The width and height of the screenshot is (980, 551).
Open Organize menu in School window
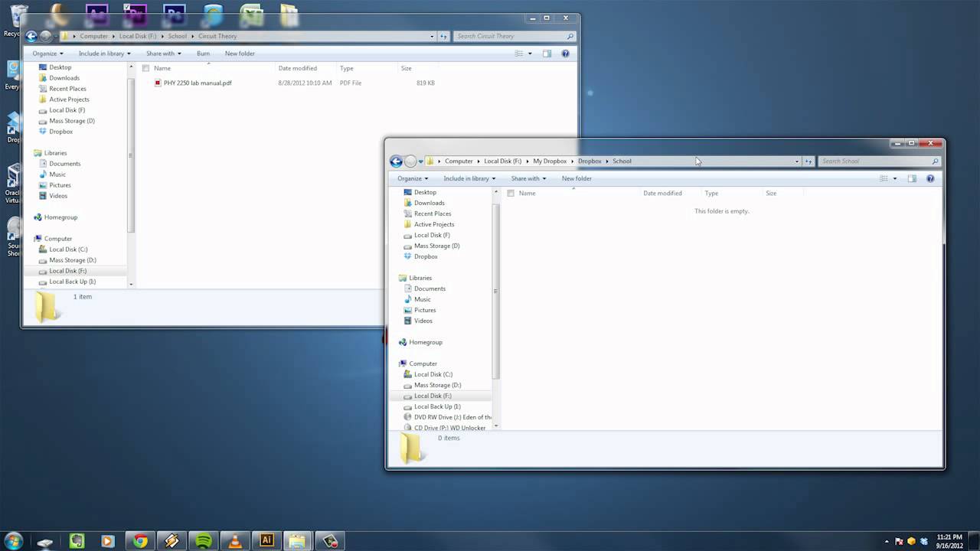[413, 178]
